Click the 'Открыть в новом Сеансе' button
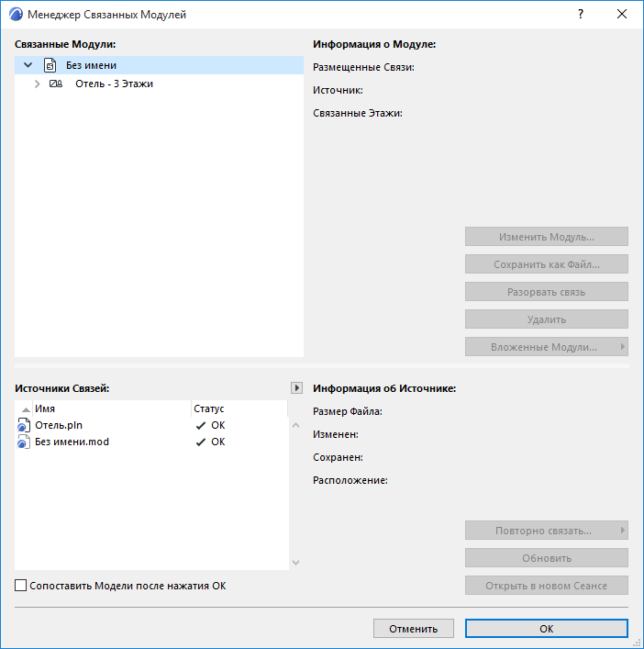644x649 pixels. 547,586
